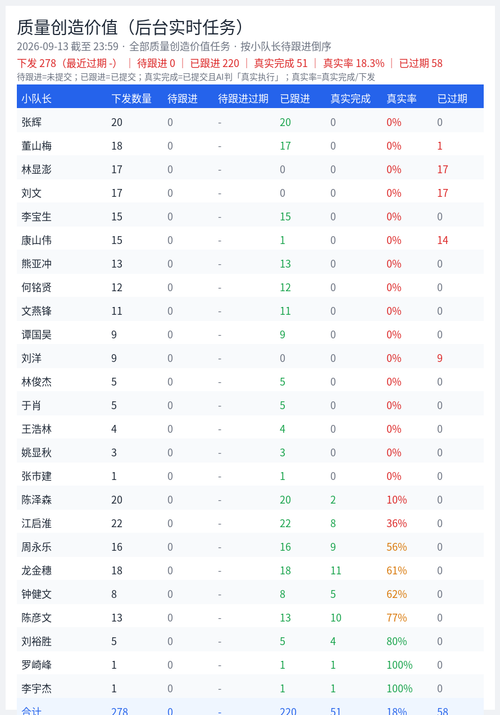
Task: Click the summary text 已过期 58
Action: (421, 63)
